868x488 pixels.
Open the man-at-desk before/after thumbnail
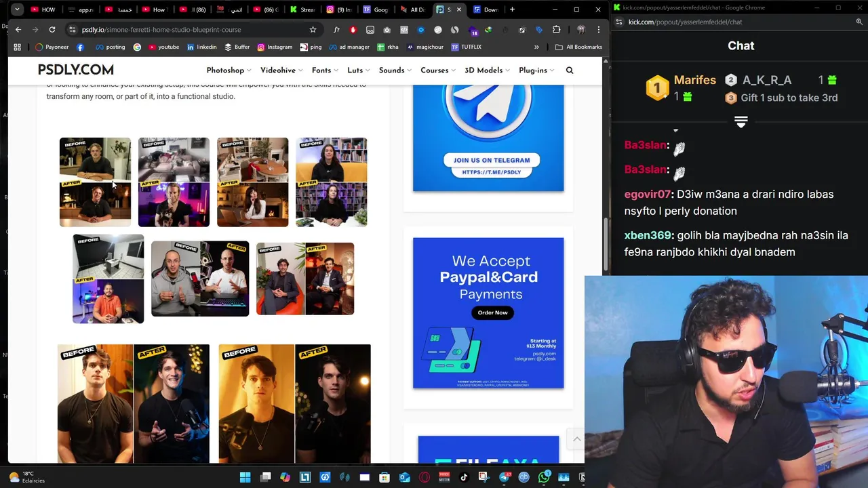pos(95,182)
